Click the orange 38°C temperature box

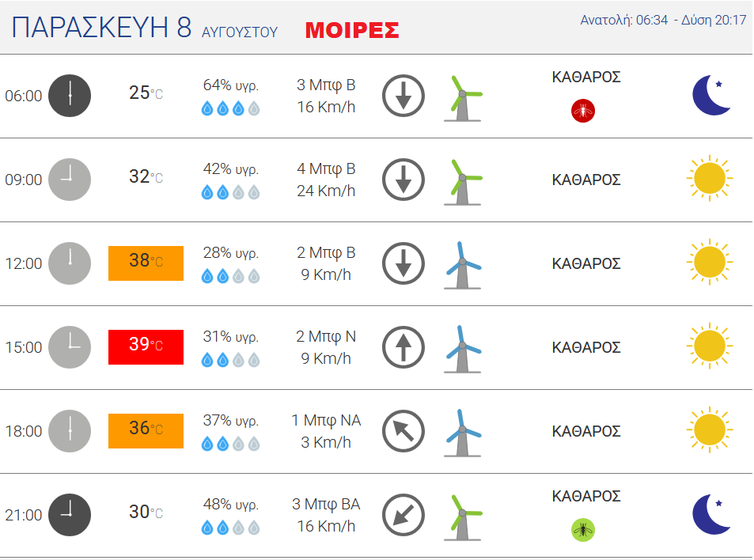click(146, 263)
